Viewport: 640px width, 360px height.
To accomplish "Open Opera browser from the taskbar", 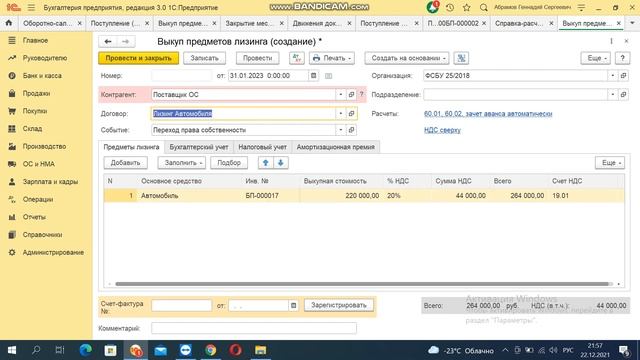I will [236, 350].
